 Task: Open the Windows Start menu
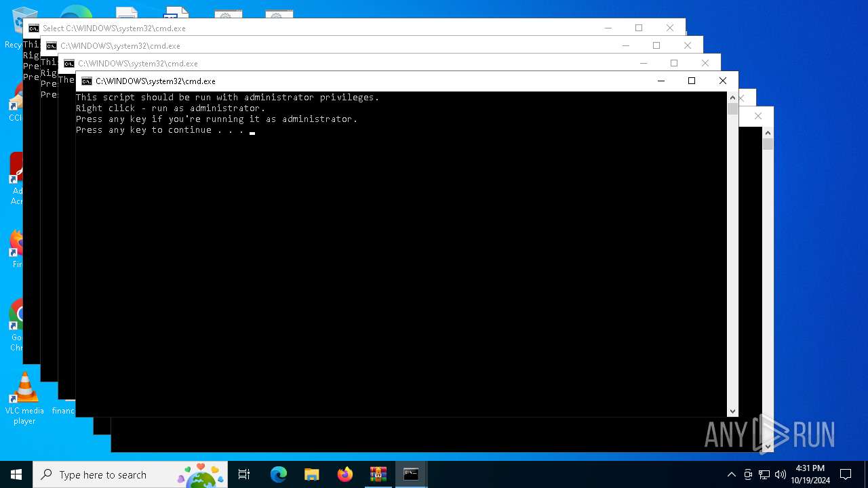[x=16, y=474]
